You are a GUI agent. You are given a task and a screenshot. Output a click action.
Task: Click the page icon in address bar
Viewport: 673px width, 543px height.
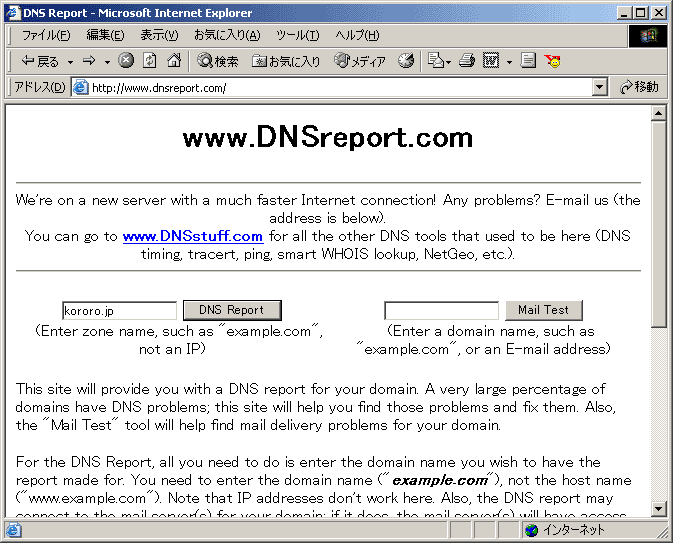coord(80,87)
